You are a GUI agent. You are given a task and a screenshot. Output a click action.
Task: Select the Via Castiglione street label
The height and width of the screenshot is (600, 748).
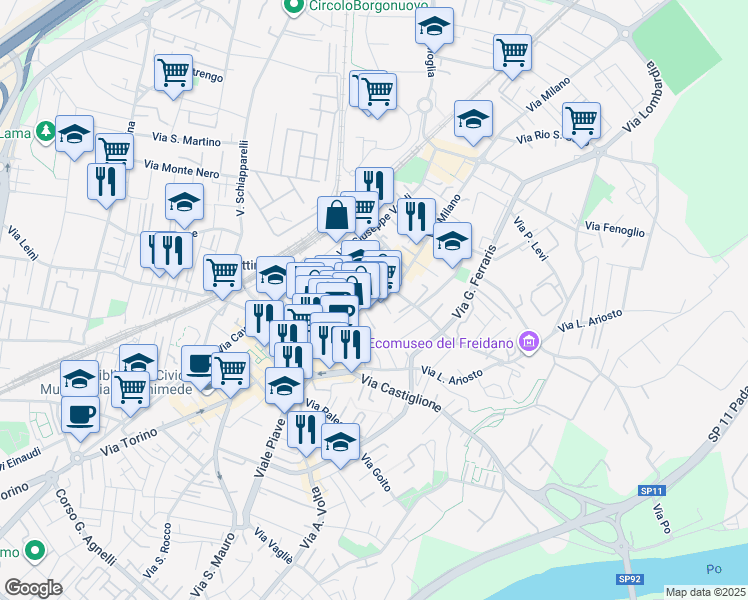tap(401, 391)
